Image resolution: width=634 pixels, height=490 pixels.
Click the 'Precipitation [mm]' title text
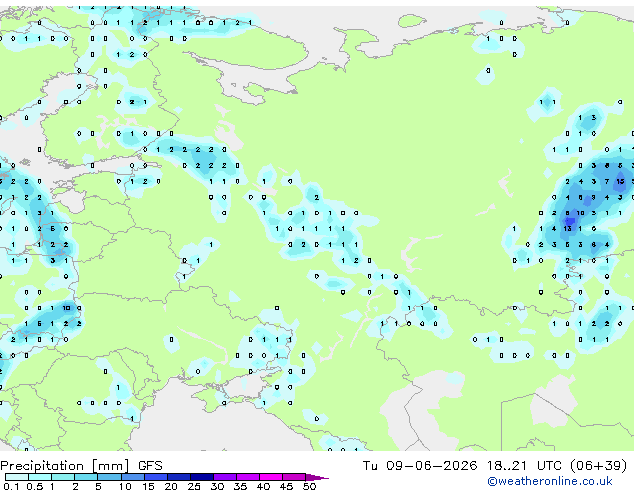pos(65,466)
